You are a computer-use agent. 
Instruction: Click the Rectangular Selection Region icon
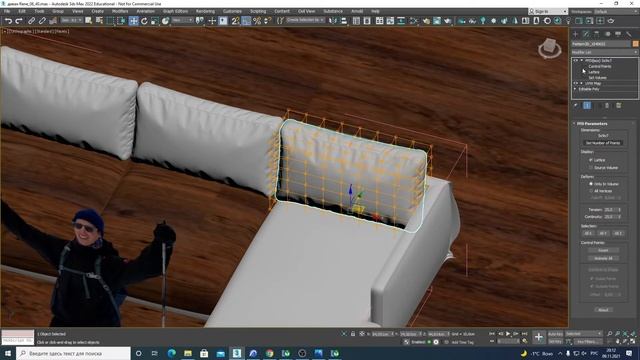click(x=110, y=20)
